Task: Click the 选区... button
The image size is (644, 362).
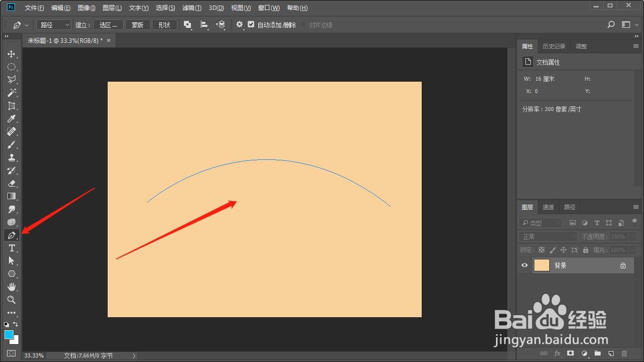Action: 108,25
